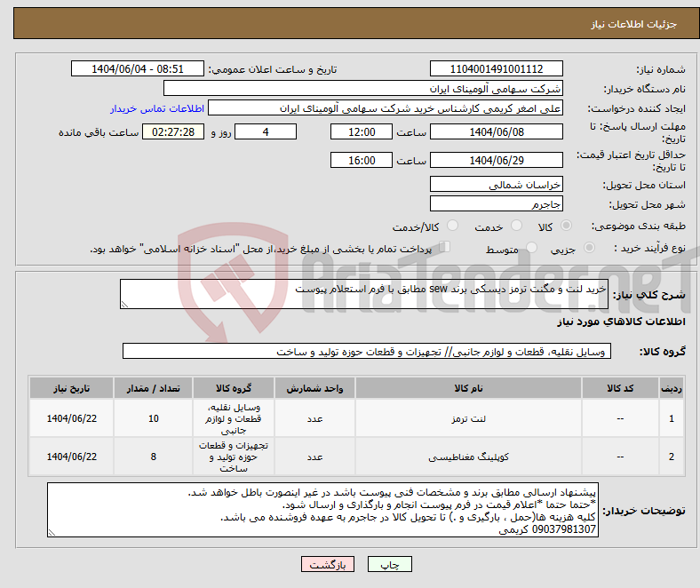Click quantity 10 in the لنت ترمز row
Screen dimensions: 700x588
click(153, 418)
